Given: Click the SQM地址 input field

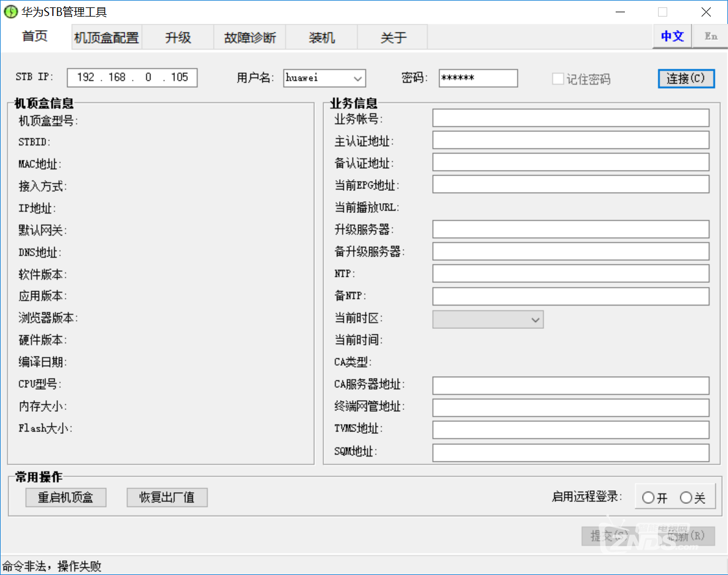Looking at the screenshot, I should (x=571, y=452).
